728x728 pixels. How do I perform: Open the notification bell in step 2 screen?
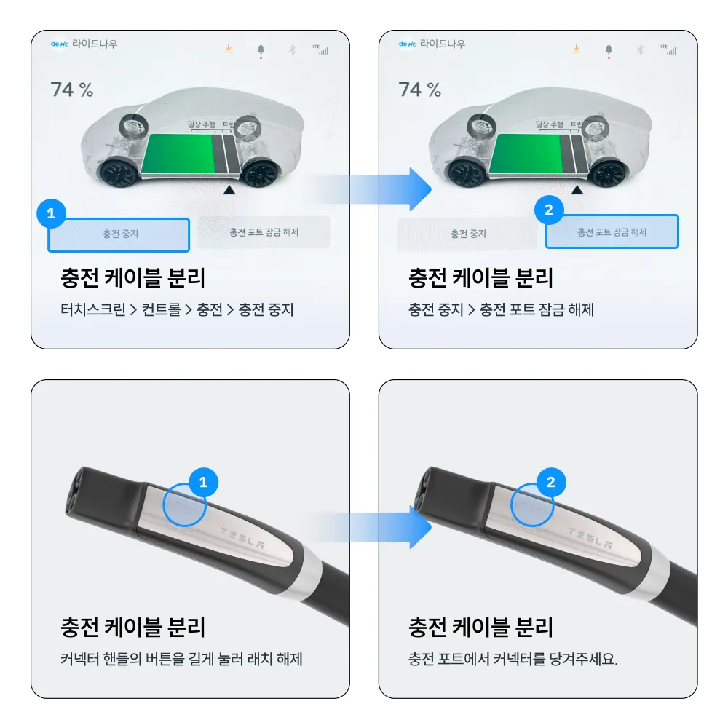(x=609, y=50)
